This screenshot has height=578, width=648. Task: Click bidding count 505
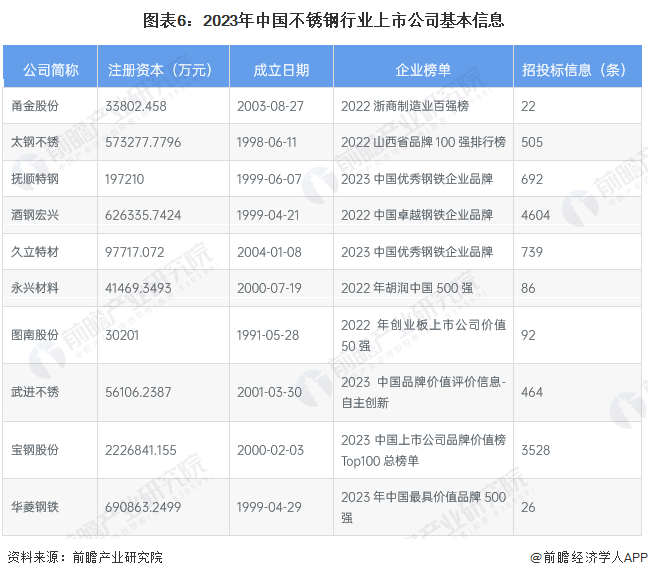coord(532,143)
